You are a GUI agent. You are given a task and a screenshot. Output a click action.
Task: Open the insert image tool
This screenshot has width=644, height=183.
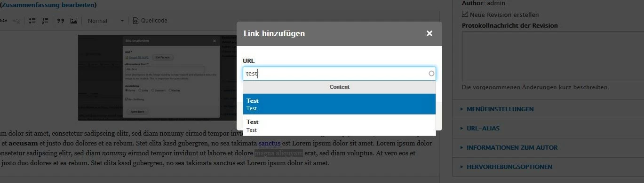pyautogui.click(x=73, y=21)
